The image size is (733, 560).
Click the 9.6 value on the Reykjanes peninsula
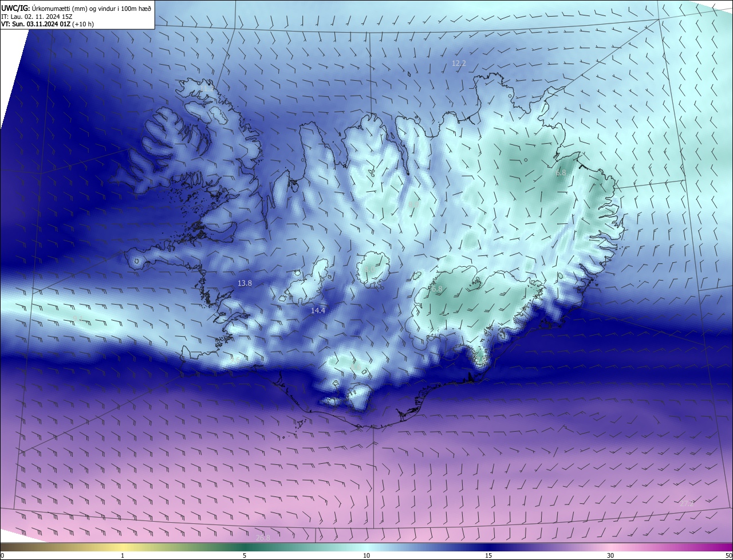pos(235,360)
